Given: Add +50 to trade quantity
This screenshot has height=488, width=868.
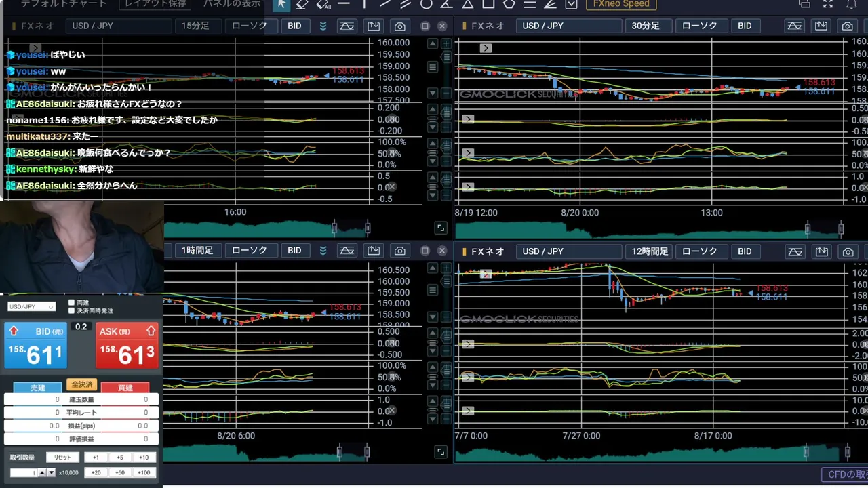Looking at the screenshot, I should 119,472.
